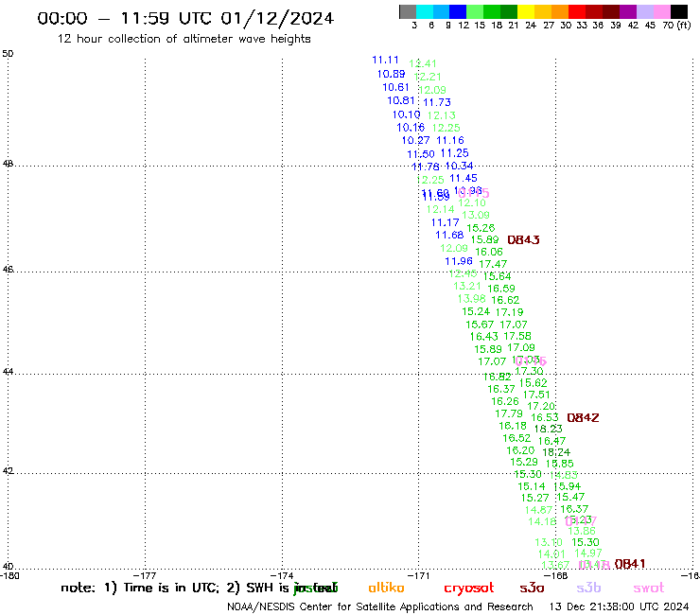Click the pink 70 ft legend swatch

(661, 11)
